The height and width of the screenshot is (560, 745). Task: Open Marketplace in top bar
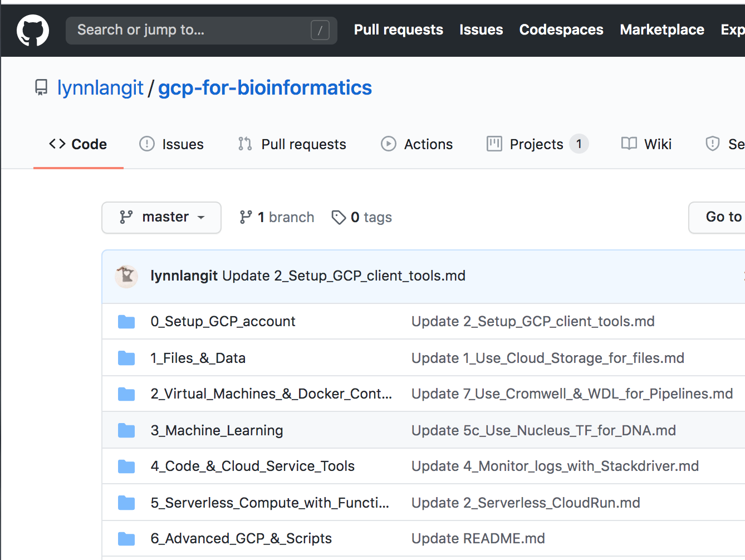(662, 30)
